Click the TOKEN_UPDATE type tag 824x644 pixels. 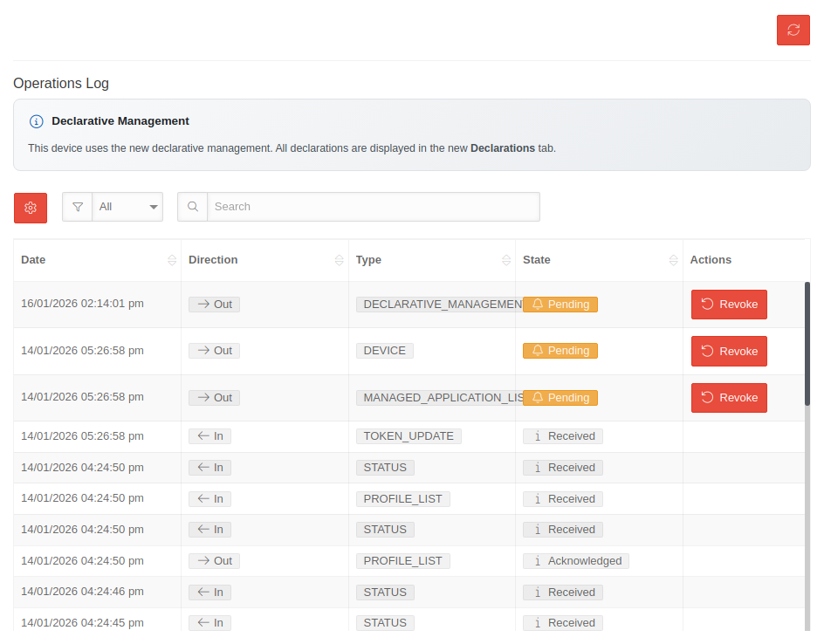[x=409, y=436]
